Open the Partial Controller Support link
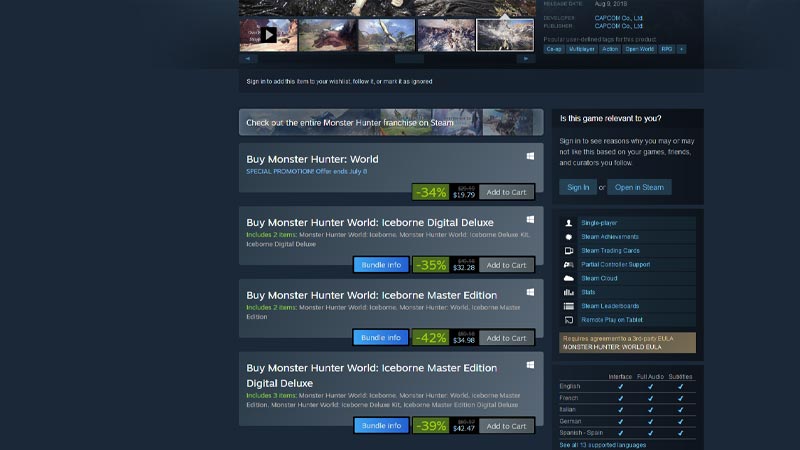The image size is (800, 450). [x=615, y=264]
